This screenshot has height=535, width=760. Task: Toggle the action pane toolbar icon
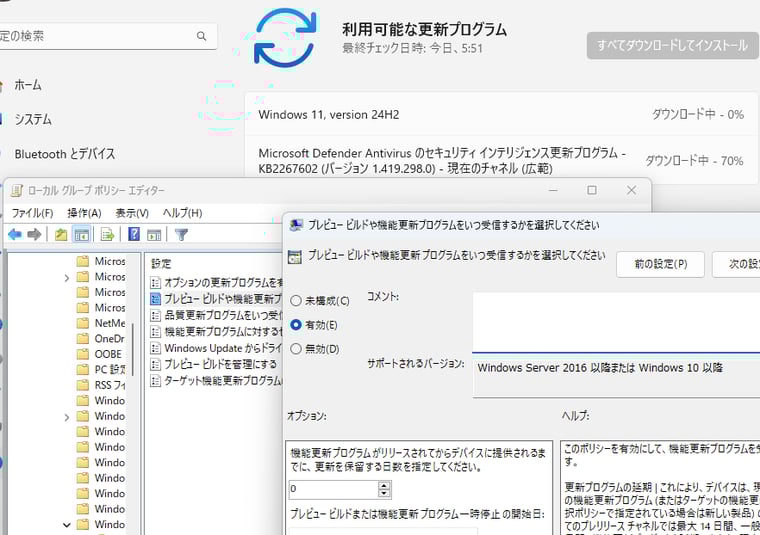154,235
